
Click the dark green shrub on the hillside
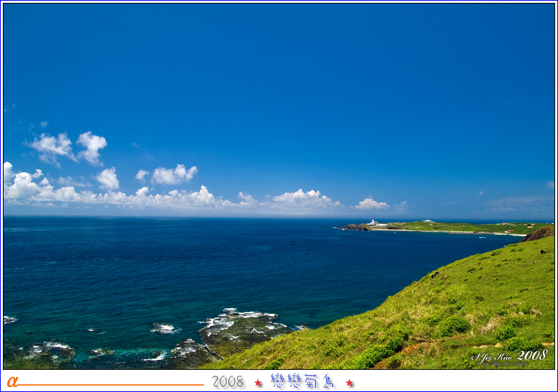click(454, 326)
